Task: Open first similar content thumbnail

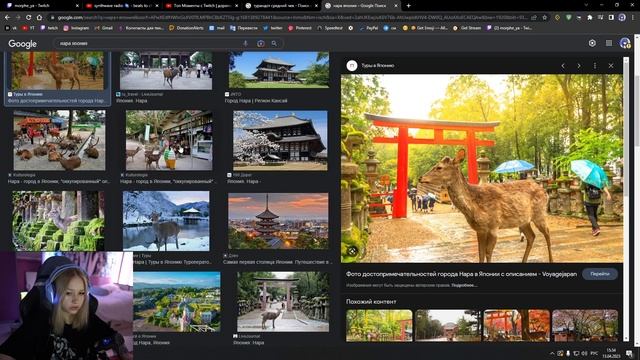Action: tap(379, 325)
